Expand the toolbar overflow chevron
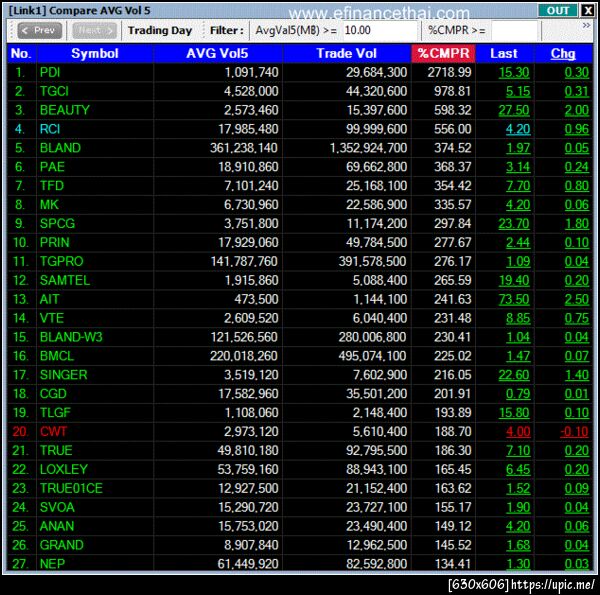The image size is (600, 595). pyautogui.click(x=586, y=25)
